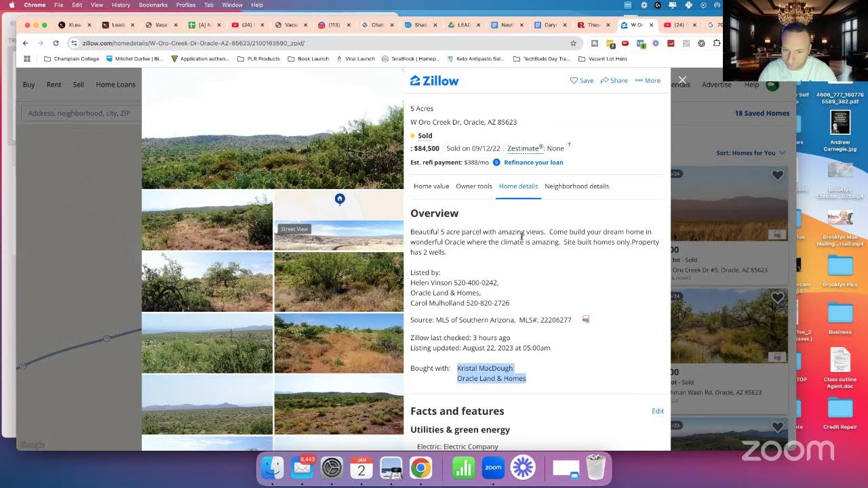
Task: Open the Brooklyn Pics desktop folder
Action: [840, 271]
